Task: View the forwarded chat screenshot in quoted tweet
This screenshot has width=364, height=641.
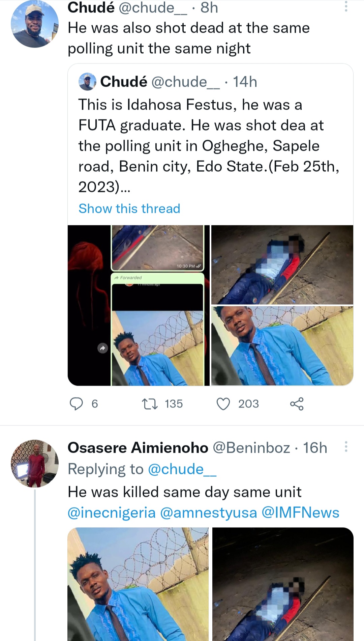Action: 139,305
